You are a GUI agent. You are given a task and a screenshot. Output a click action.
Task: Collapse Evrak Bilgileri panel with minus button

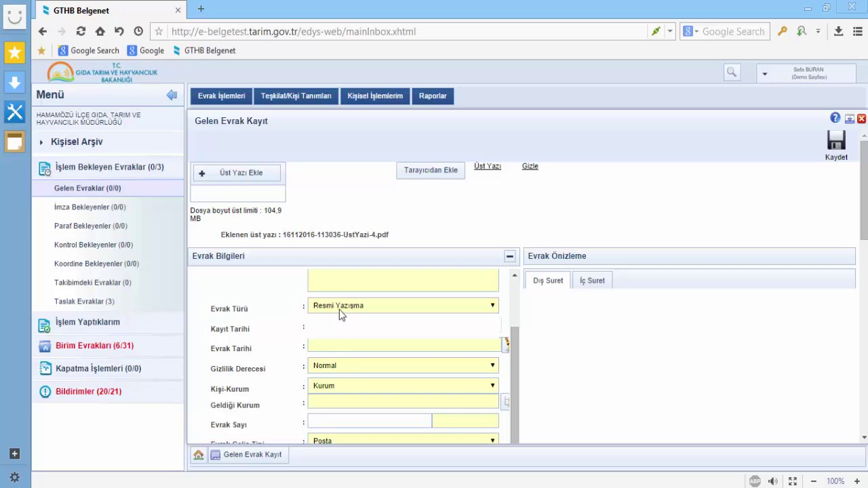point(509,256)
